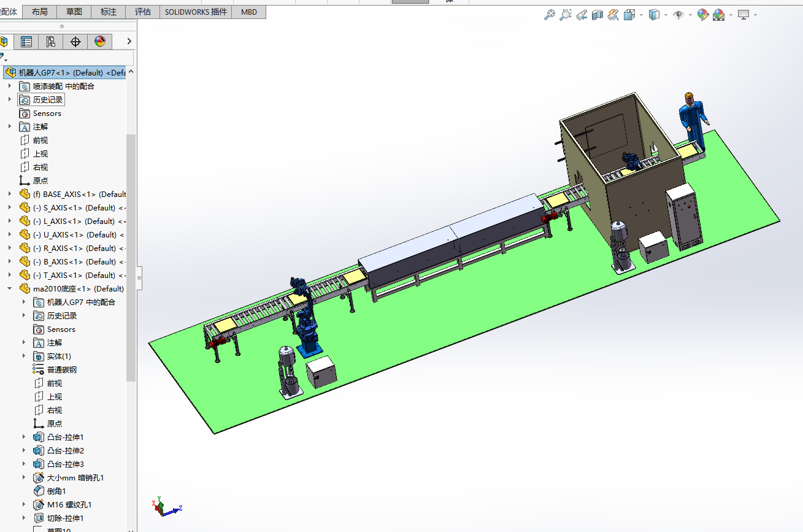Select 机器人GP7 中的配合 mates folder
803x532 pixels.
tap(74, 302)
